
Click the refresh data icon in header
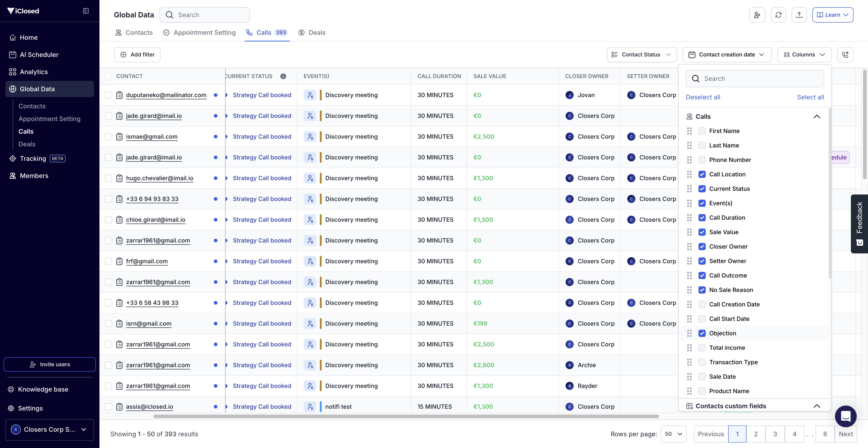coord(778,15)
